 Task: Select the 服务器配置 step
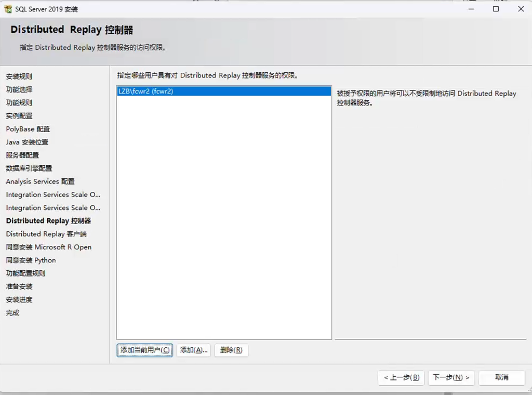coord(22,155)
